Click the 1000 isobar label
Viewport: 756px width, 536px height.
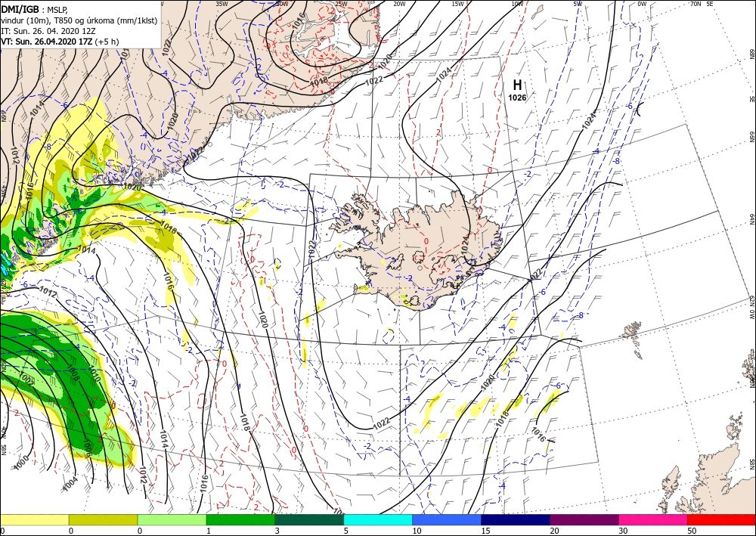(22, 463)
